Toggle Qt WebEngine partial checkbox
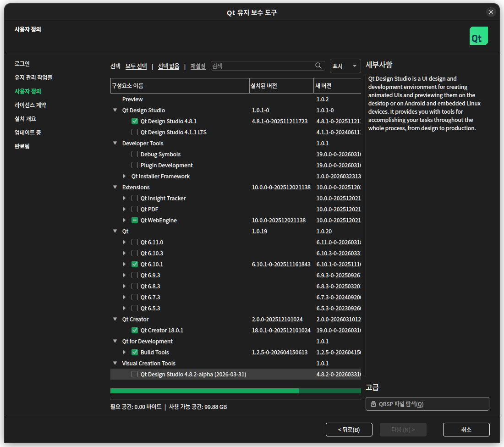 [x=135, y=220]
